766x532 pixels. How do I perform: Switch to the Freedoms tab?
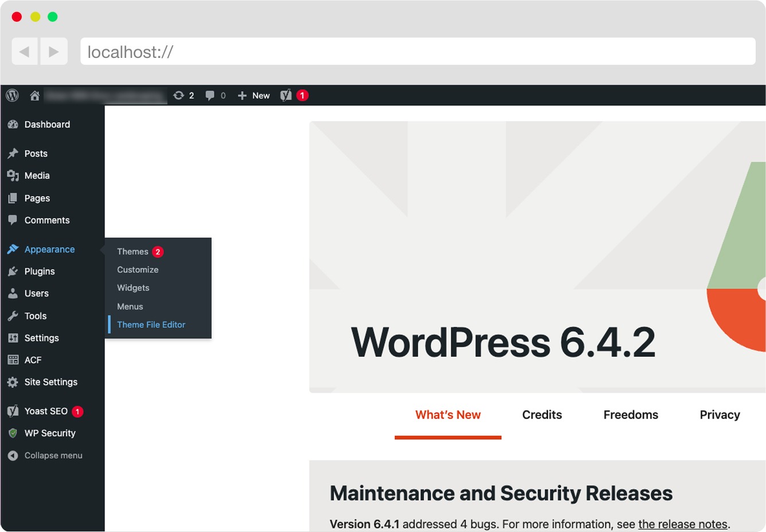pyautogui.click(x=631, y=415)
